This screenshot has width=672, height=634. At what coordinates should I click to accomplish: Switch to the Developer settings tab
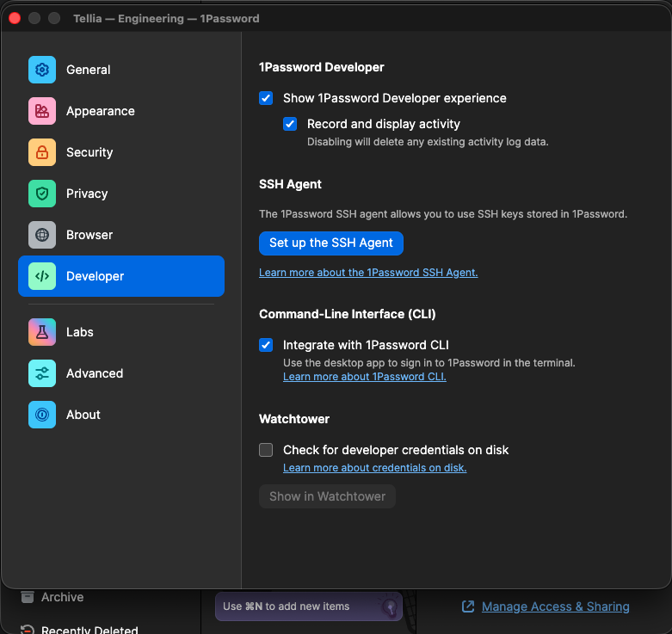click(x=121, y=276)
